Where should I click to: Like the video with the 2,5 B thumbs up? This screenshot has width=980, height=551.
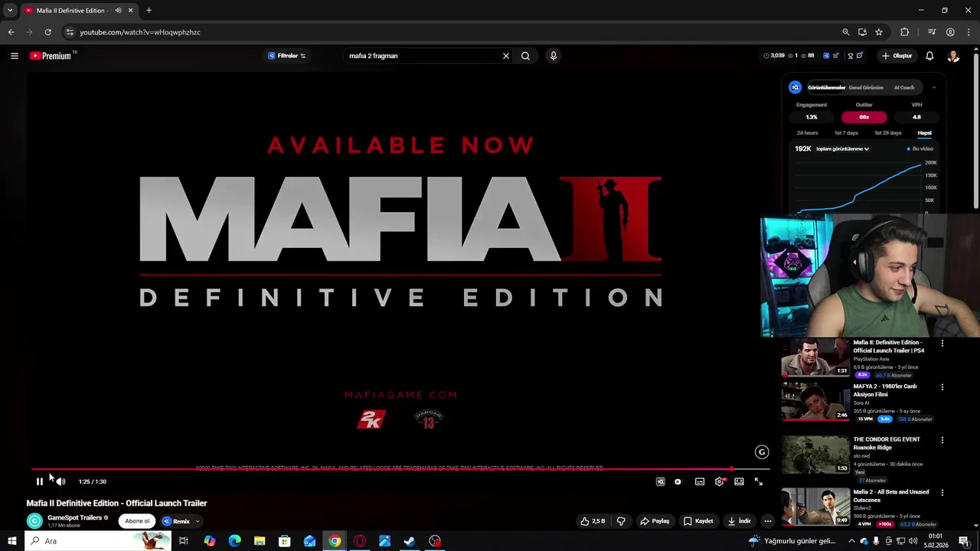[x=593, y=521]
